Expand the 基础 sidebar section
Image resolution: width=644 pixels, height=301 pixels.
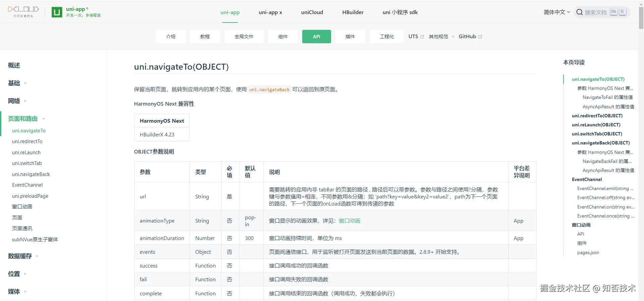17,83
